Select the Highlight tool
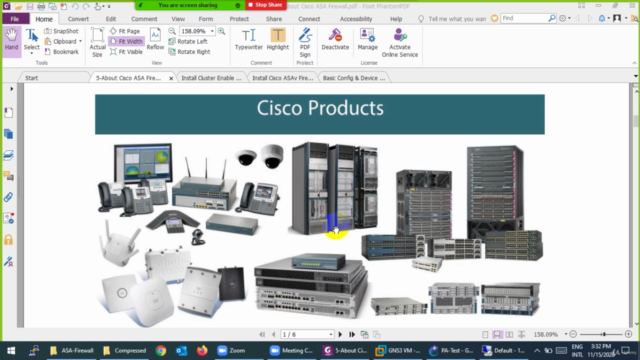The height and width of the screenshot is (360, 640). (278, 40)
